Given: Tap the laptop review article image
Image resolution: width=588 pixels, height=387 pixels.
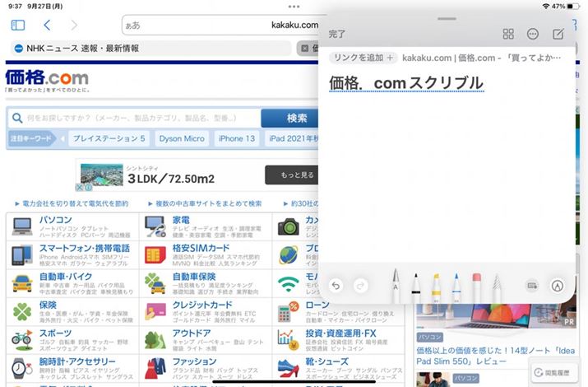Looking at the screenshot, I should pos(495,315).
